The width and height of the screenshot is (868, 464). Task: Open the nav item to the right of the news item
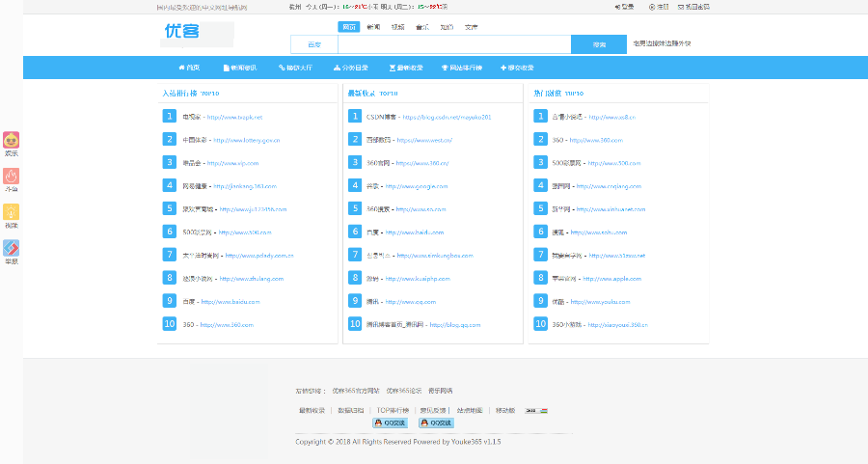(x=296, y=68)
